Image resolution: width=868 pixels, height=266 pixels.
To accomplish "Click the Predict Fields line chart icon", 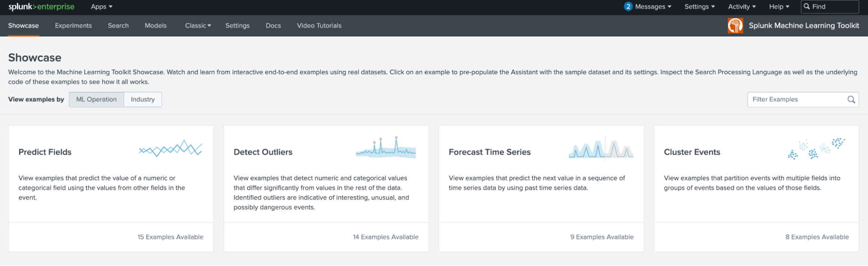I will [170, 148].
